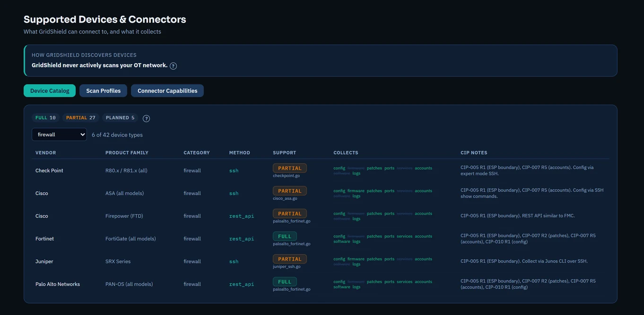Click checkpoint.go connector filename
The image size is (644, 315).
point(286,175)
